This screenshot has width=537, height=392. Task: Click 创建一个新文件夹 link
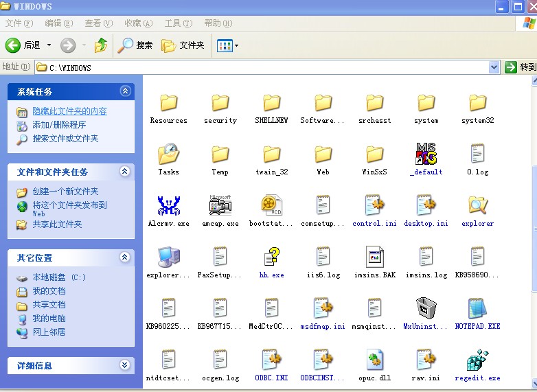[65, 192]
